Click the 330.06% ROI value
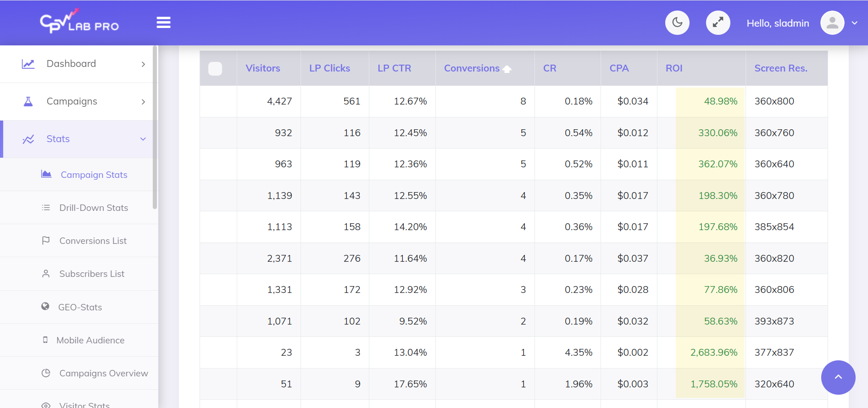Image resolution: width=868 pixels, height=408 pixels. point(718,133)
